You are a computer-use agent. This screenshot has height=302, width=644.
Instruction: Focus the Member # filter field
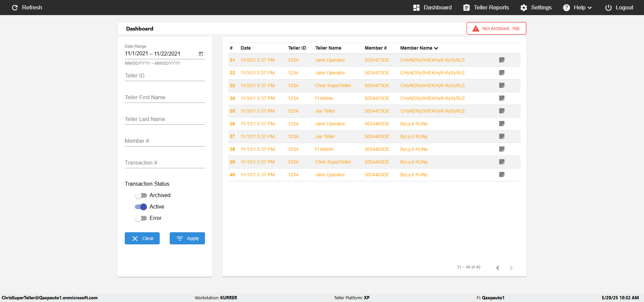[x=165, y=141]
